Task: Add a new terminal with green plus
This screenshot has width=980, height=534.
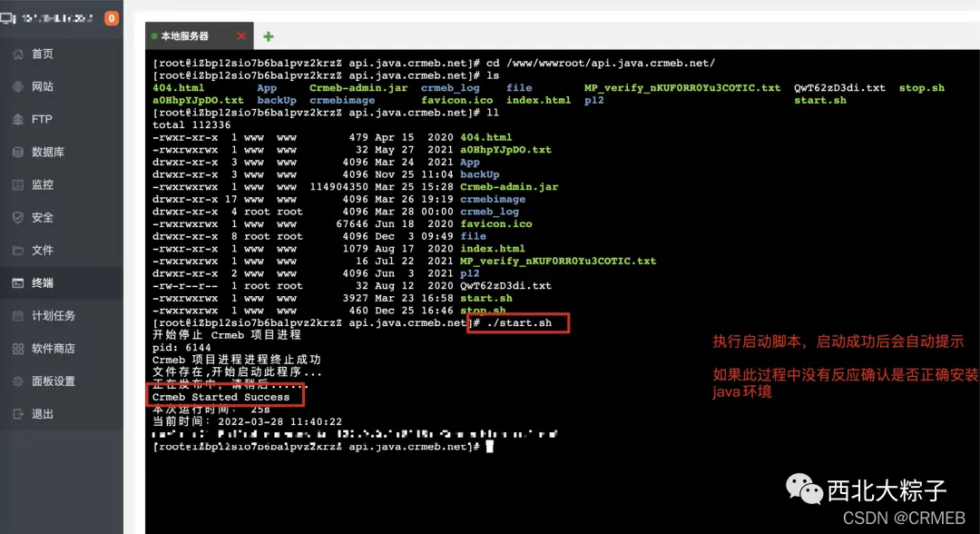Action: point(268,36)
